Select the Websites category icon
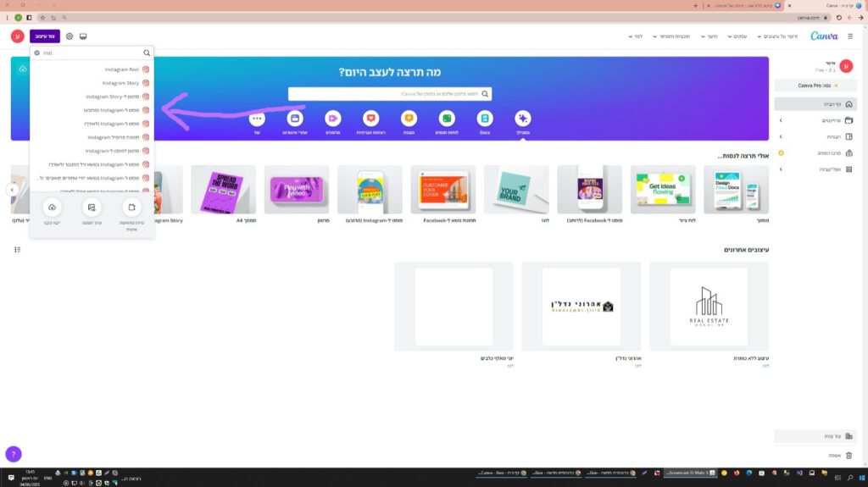 [x=295, y=119]
